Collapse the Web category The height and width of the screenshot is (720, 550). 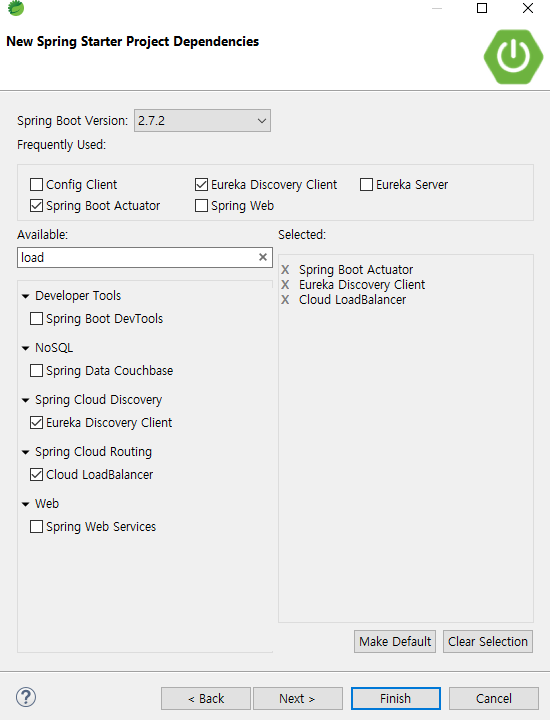pos(25,504)
